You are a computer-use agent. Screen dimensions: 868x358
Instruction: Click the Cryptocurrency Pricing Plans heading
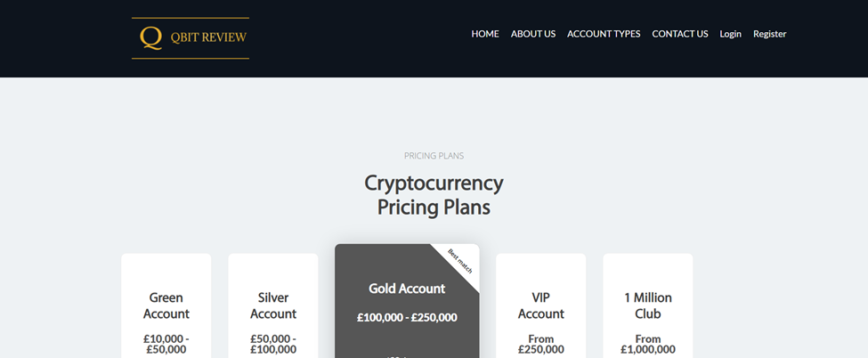click(434, 195)
